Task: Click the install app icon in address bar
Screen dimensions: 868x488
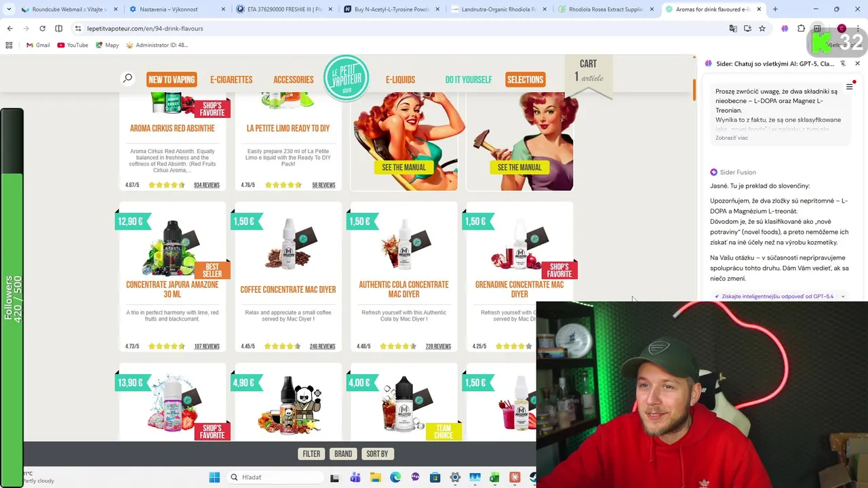Action: [x=747, y=28]
